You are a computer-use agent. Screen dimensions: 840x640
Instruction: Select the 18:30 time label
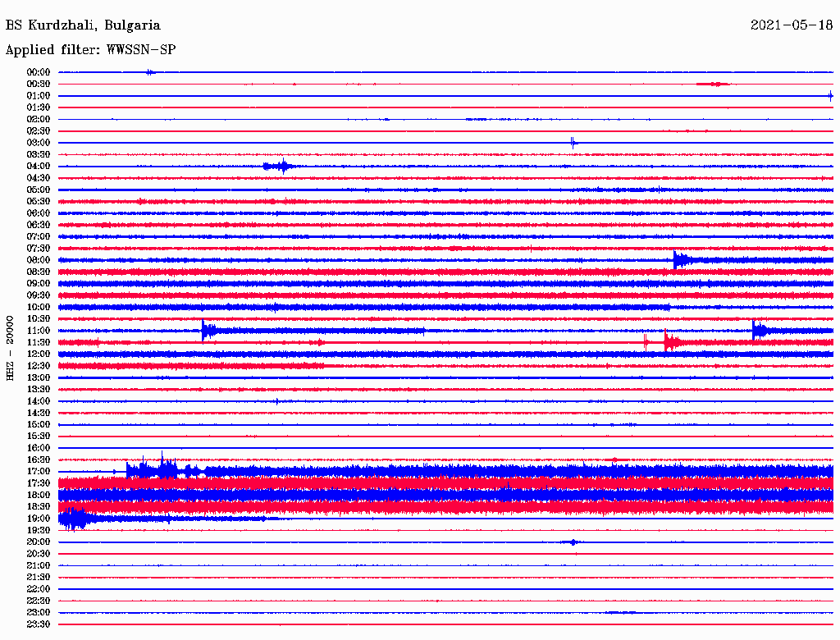tap(39, 506)
